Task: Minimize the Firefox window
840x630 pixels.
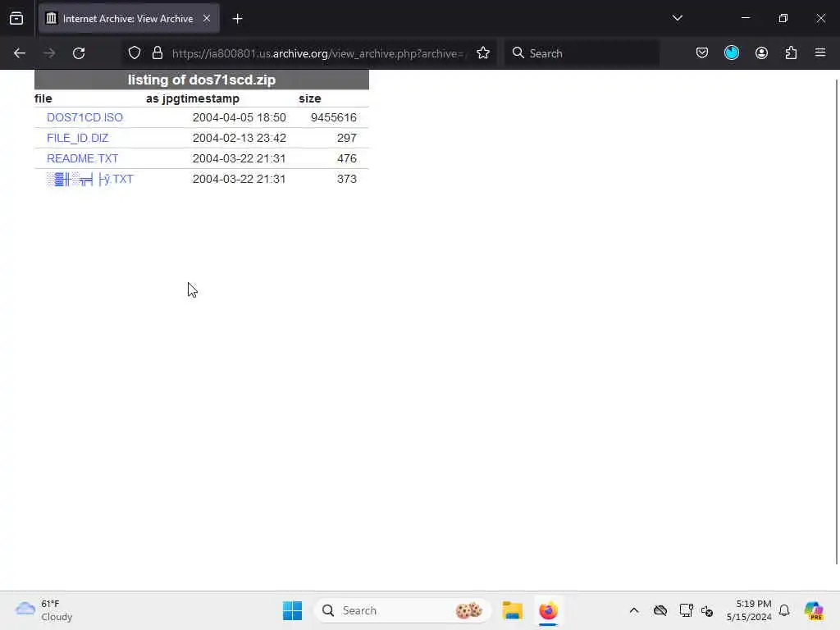Action: click(x=745, y=18)
